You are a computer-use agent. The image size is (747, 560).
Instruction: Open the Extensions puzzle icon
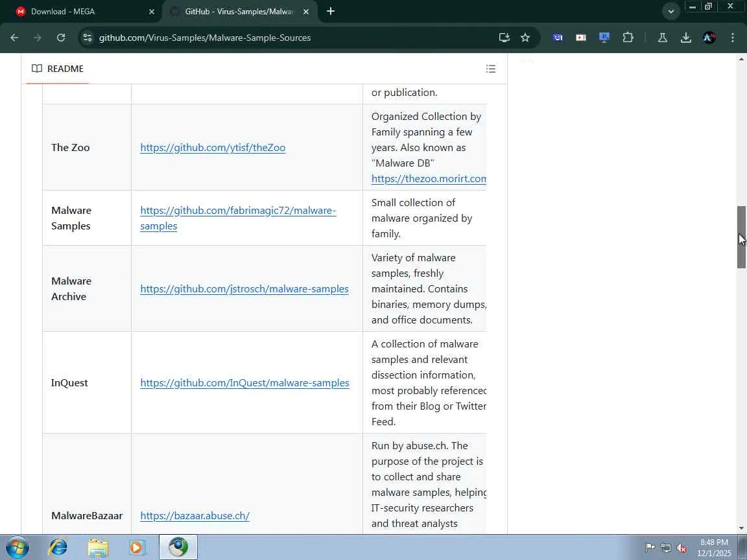coord(628,38)
